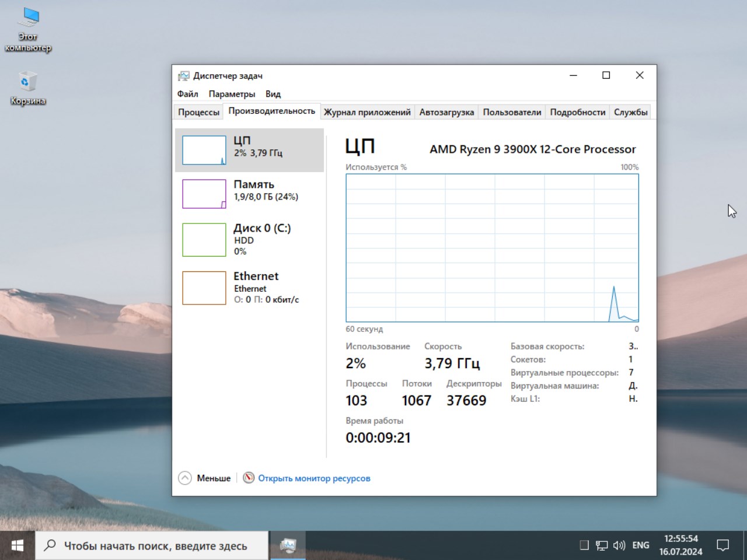Click the Виртуальная машина label
The image size is (747, 560).
[554, 386]
